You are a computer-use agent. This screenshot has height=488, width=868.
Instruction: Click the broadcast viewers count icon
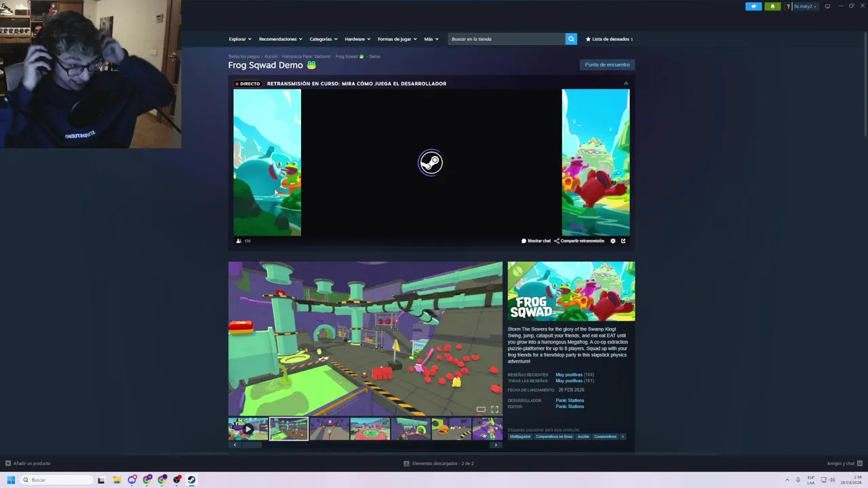[x=239, y=241]
